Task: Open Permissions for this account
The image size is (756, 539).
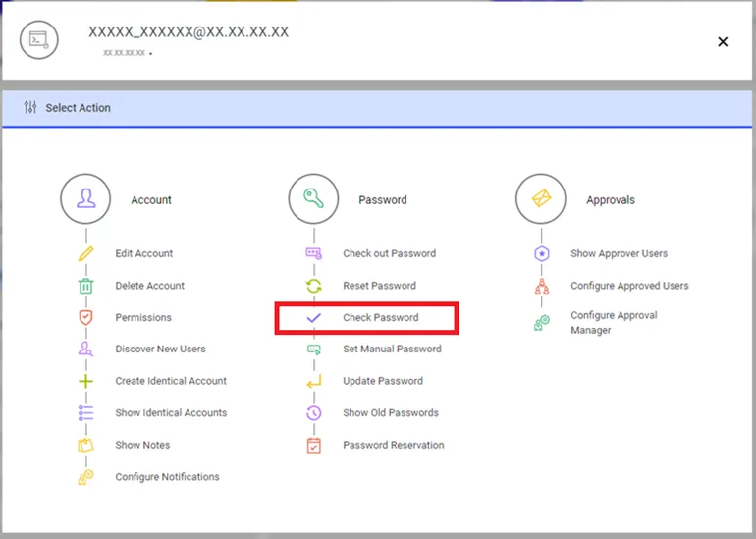Action: click(x=143, y=317)
